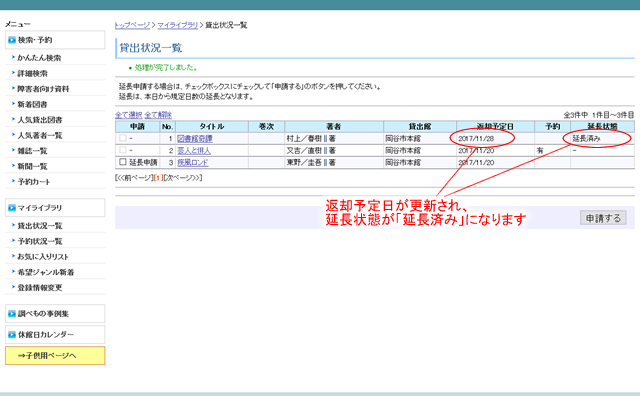Click the 休館日カレンダー icon

[x=12, y=335]
